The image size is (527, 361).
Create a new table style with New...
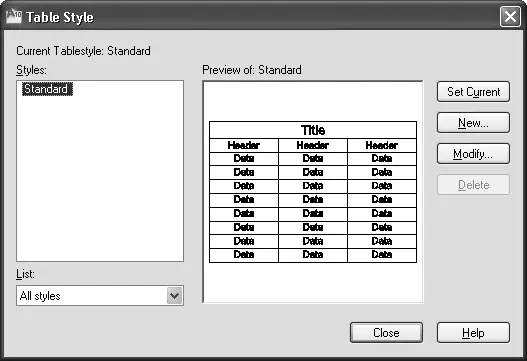point(473,123)
